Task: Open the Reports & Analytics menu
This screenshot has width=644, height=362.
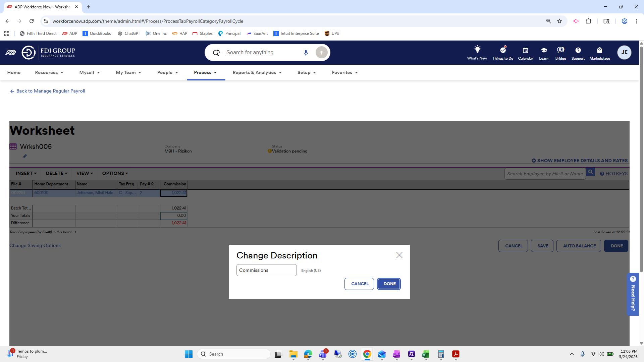Action: tap(257, 72)
